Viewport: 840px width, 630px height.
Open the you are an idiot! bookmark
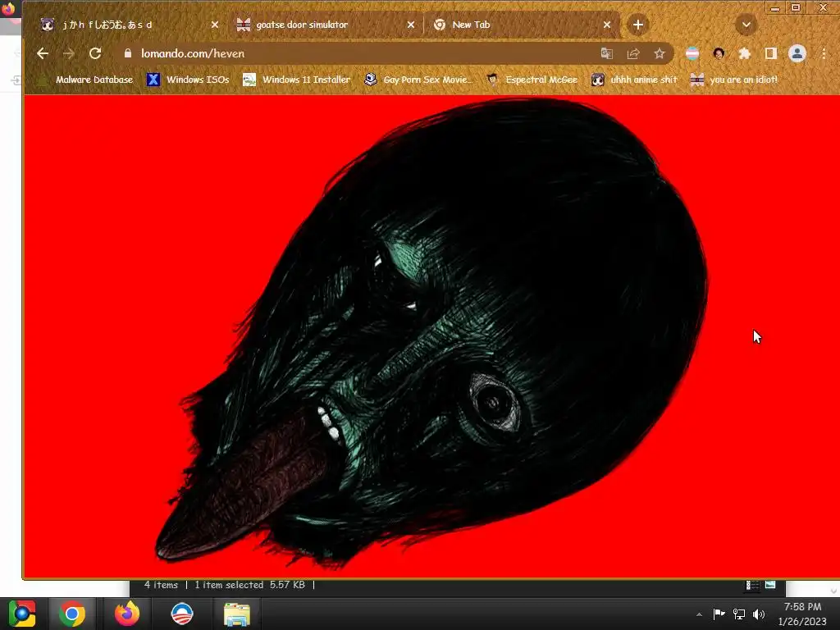pyautogui.click(x=734, y=80)
